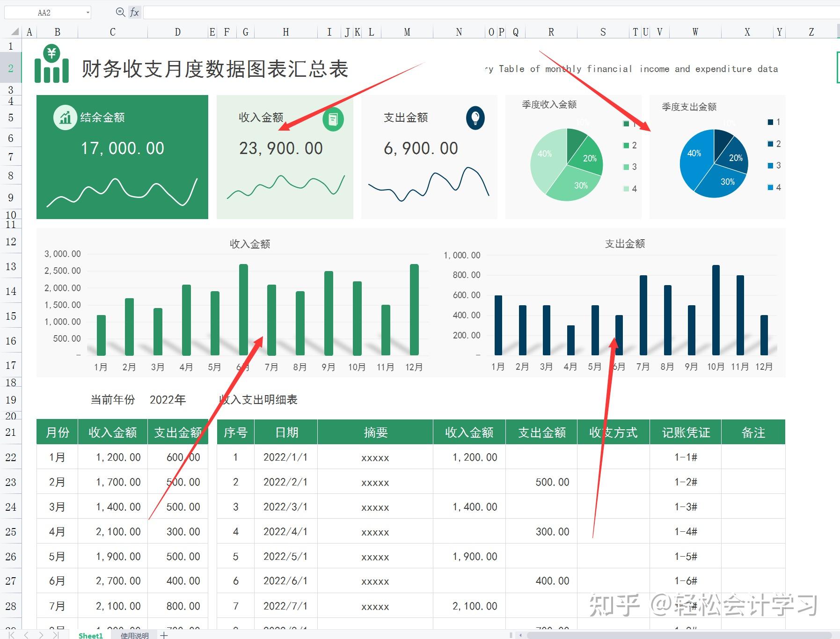Viewport: 840px width, 639px height.
Task: Click the 收入支出明细表 heading
Action: (258, 399)
